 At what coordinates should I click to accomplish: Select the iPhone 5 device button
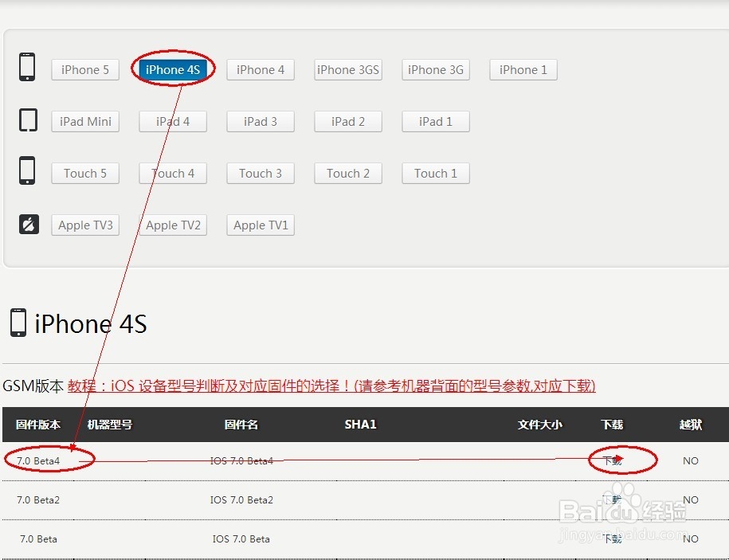[x=85, y=70]
